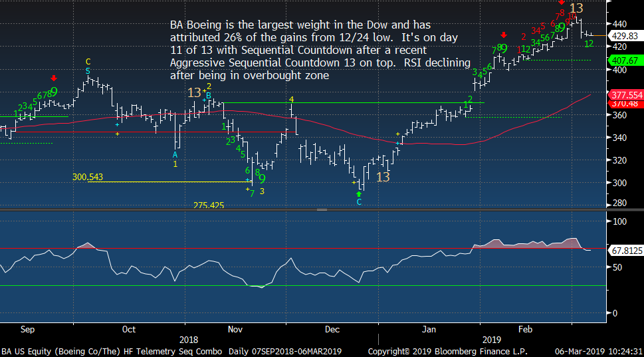Click the 280 price axis label
The height and width of the screenshot is (357, 644).
coord(619,203)
